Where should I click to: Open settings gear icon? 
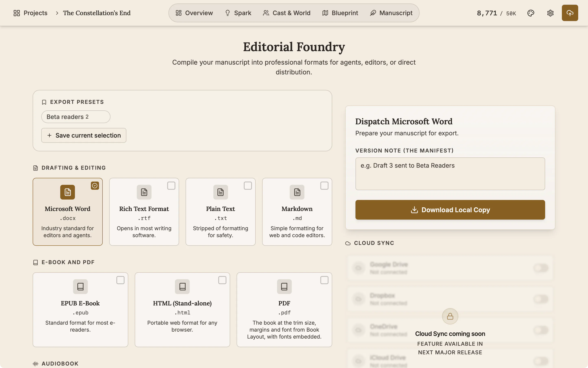(550, 13)
